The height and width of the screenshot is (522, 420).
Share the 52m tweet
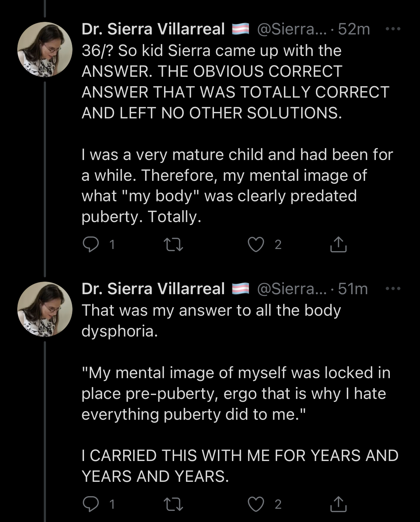point(338,245)
